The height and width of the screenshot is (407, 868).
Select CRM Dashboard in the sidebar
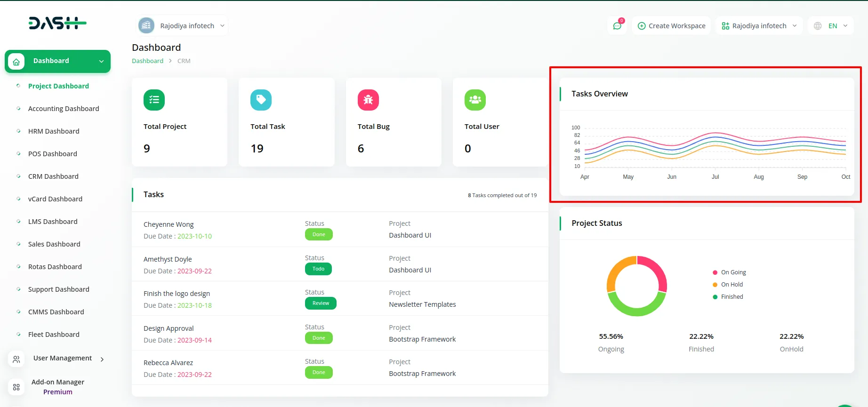(x=53, y=176)
